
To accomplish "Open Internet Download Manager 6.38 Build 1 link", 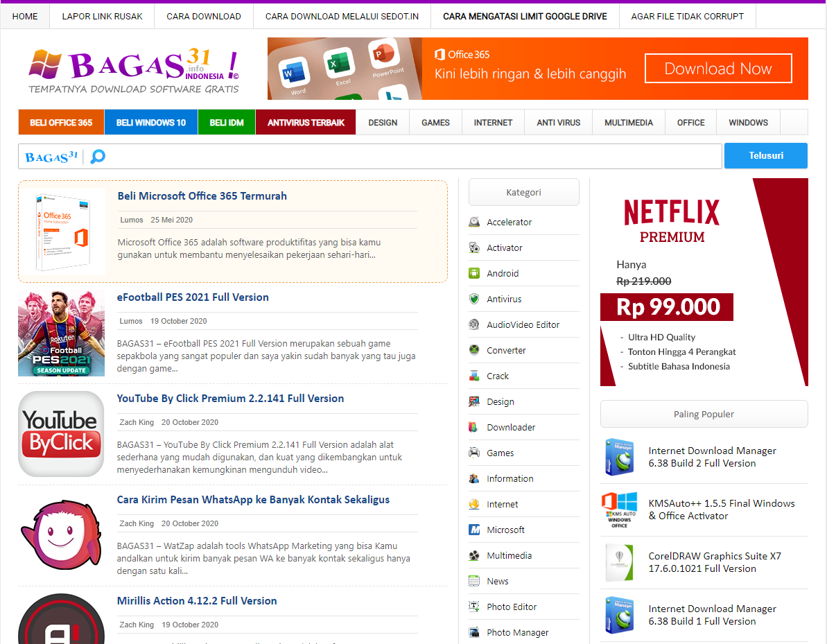I will 712,616.
